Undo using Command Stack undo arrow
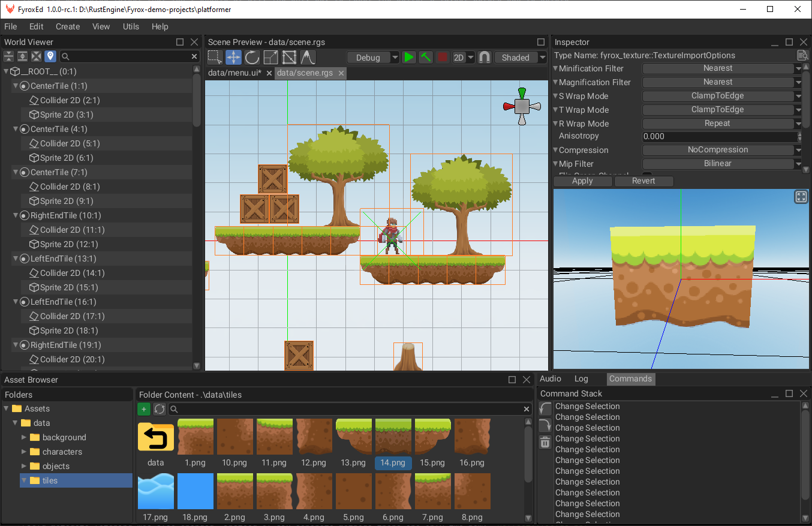812x526 pixels. pyautogui.click(x=545, y=409)
